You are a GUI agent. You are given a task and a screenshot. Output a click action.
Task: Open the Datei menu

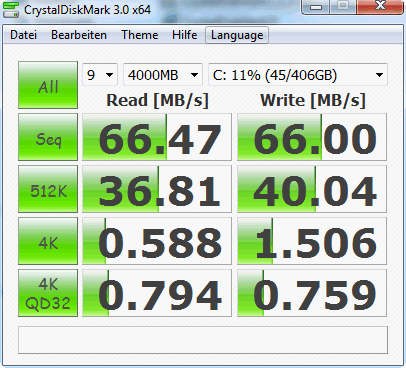pos(23,35)
